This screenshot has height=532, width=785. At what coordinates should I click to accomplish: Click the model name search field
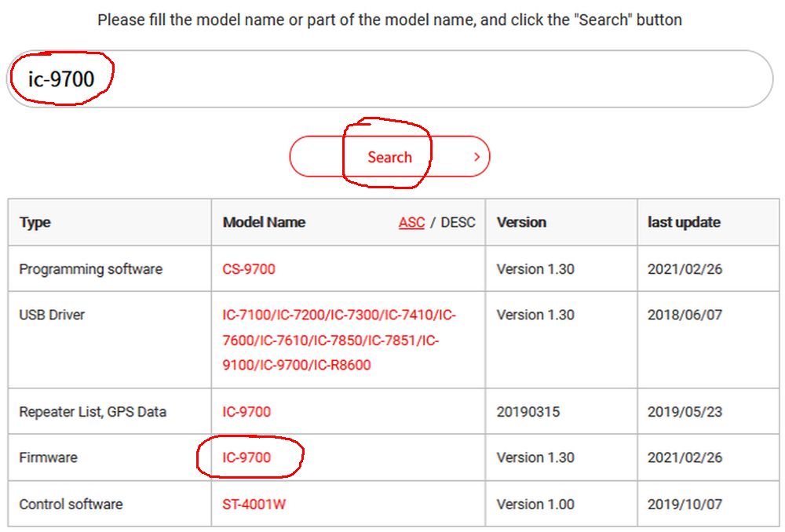(390, 78)
